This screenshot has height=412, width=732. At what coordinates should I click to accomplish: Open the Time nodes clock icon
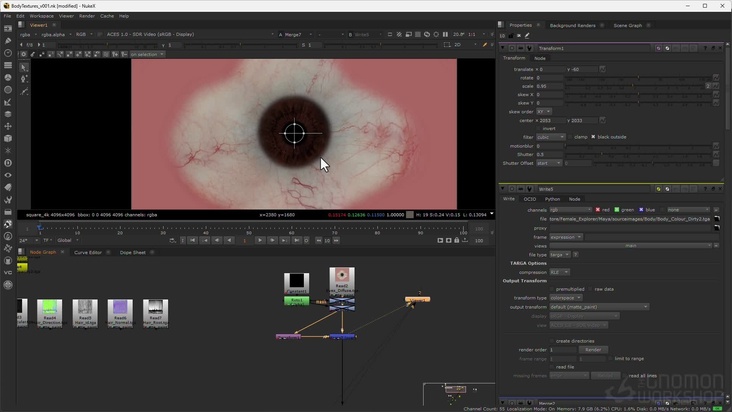click(8, 53)
